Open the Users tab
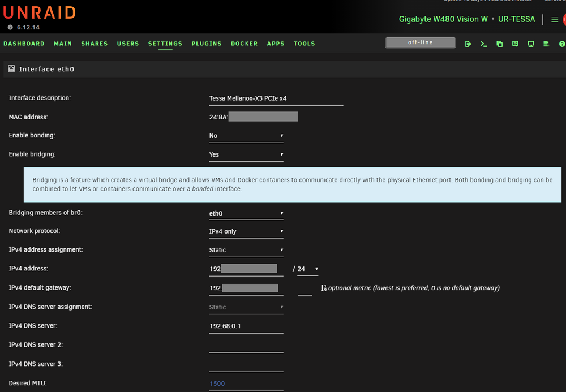 128,44
